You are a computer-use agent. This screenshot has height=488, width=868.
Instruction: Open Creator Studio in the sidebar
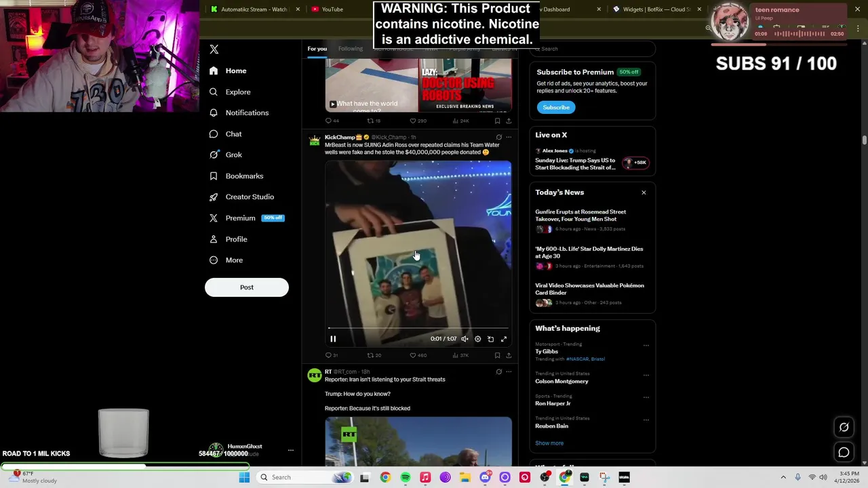(241, 197)
